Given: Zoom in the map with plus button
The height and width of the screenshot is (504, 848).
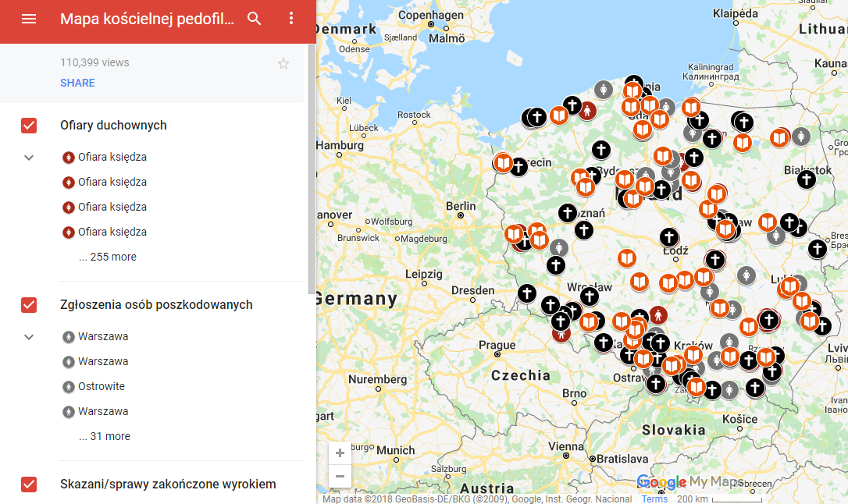Looking at the screenshot, I should tap(340, 453).
